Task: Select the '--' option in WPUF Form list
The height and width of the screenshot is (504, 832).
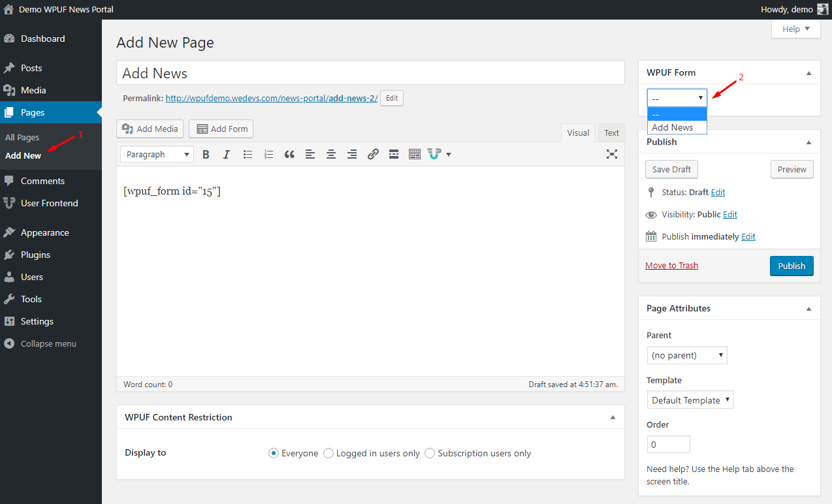Action: point(677,115)
